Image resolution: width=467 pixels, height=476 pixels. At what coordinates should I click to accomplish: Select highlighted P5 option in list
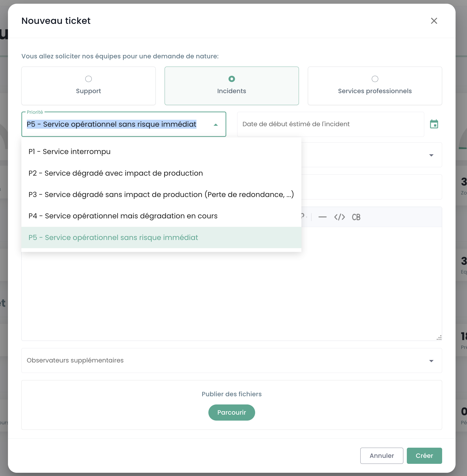pyautogui.click(x=113, y=238)
